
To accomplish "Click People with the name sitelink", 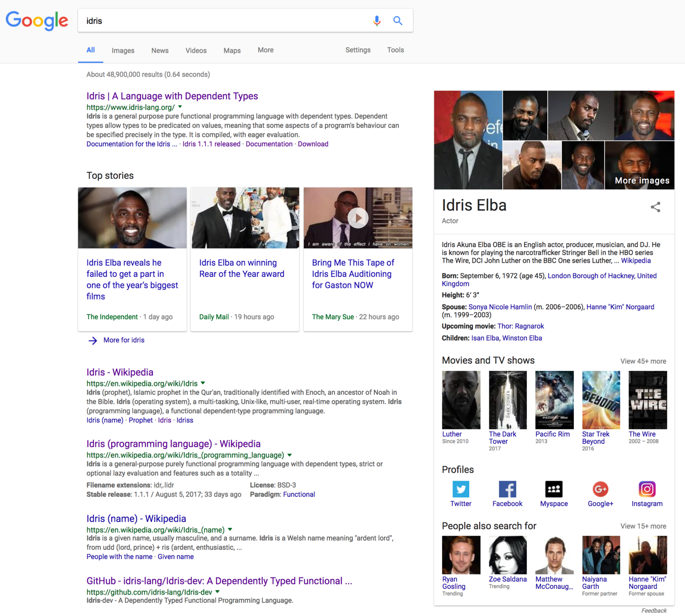I will click(119, 557).
